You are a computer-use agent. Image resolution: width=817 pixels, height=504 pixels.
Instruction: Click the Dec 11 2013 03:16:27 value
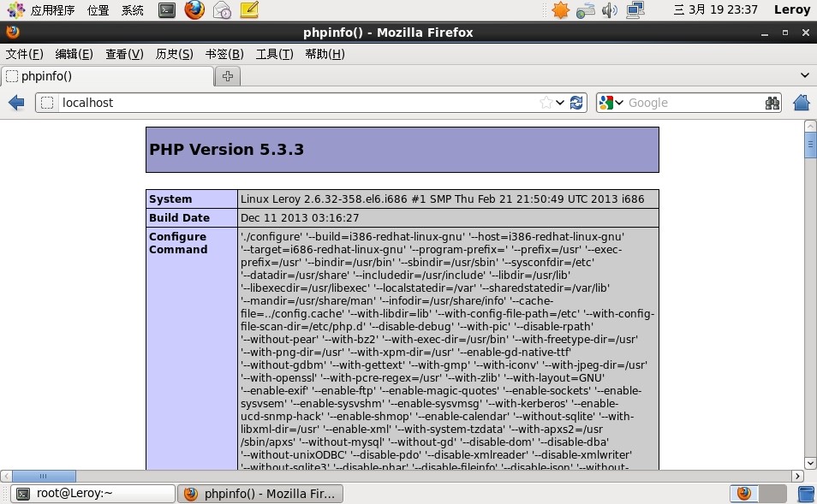300,217
